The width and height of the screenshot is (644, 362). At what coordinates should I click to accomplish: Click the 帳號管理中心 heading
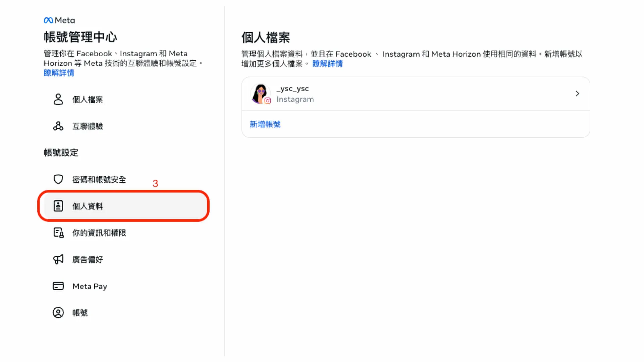(x=80, y=37)
